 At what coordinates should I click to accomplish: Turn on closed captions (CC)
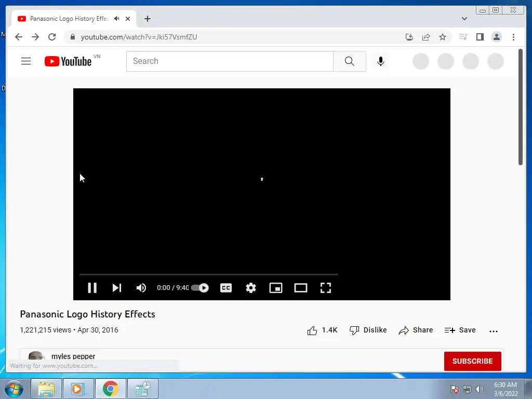[x=226, y=288]
